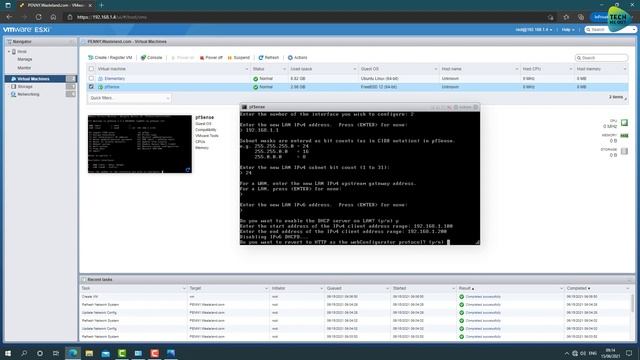Click the pfSense console window title icon

244,107
